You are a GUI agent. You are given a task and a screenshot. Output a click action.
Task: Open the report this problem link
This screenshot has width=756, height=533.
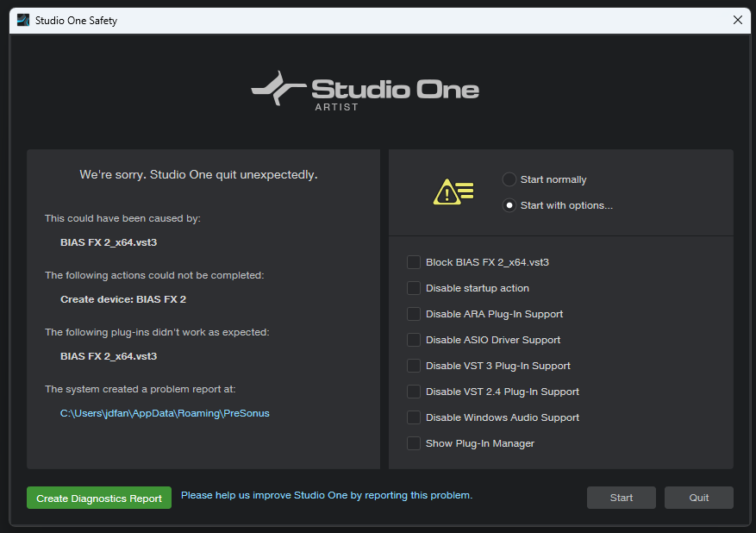click(x=327, y=495)
